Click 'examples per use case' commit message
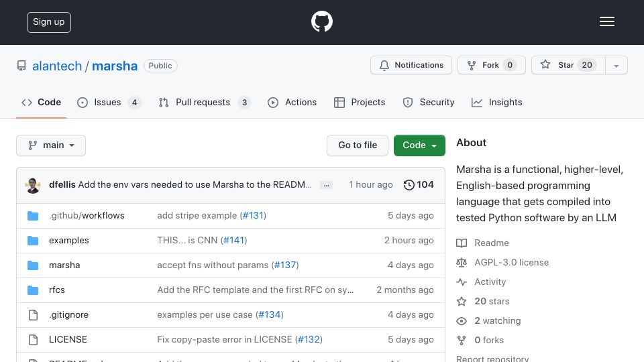 (x=205, y=315)
